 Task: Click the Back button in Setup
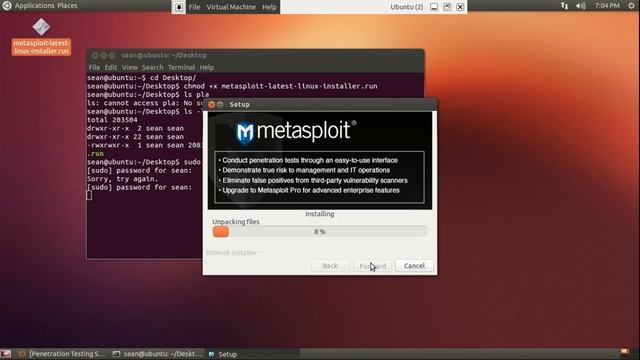click(330, 266)
